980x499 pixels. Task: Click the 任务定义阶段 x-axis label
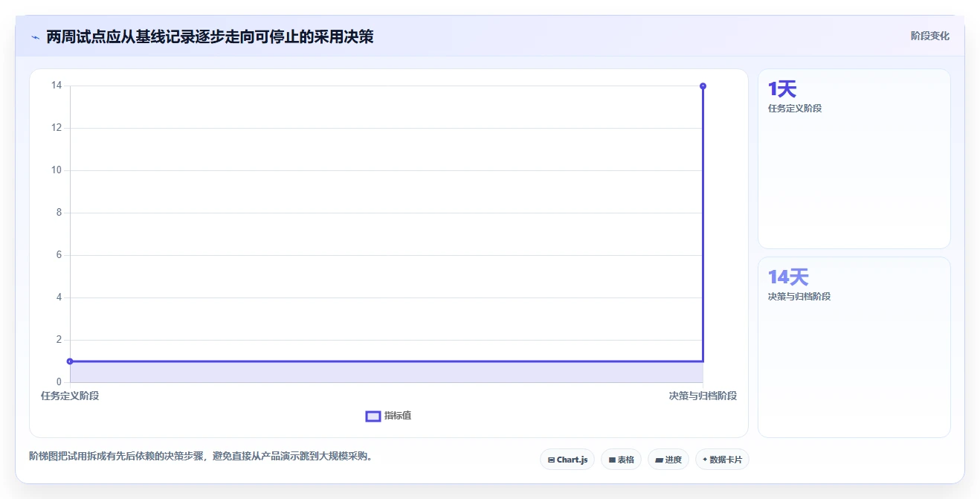click(x=70, y=396)
